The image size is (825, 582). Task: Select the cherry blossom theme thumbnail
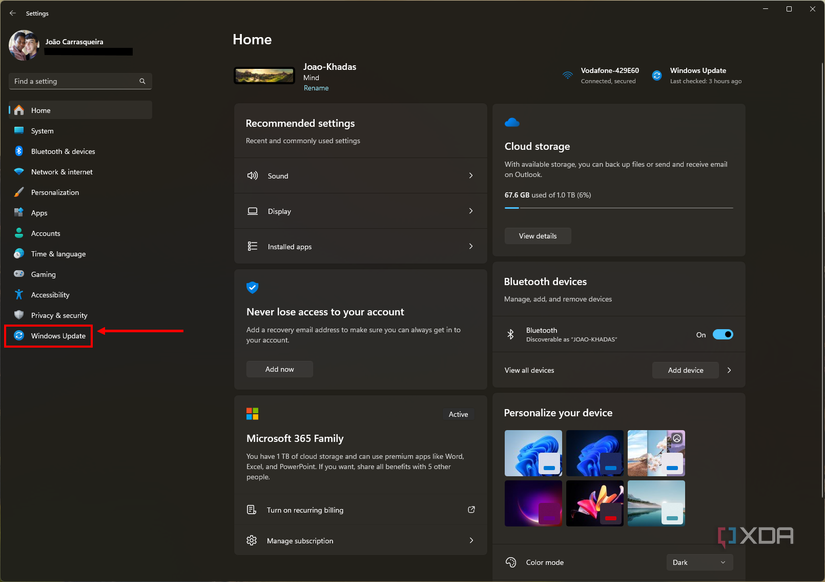pyautogui.click(x=656, y=453)
